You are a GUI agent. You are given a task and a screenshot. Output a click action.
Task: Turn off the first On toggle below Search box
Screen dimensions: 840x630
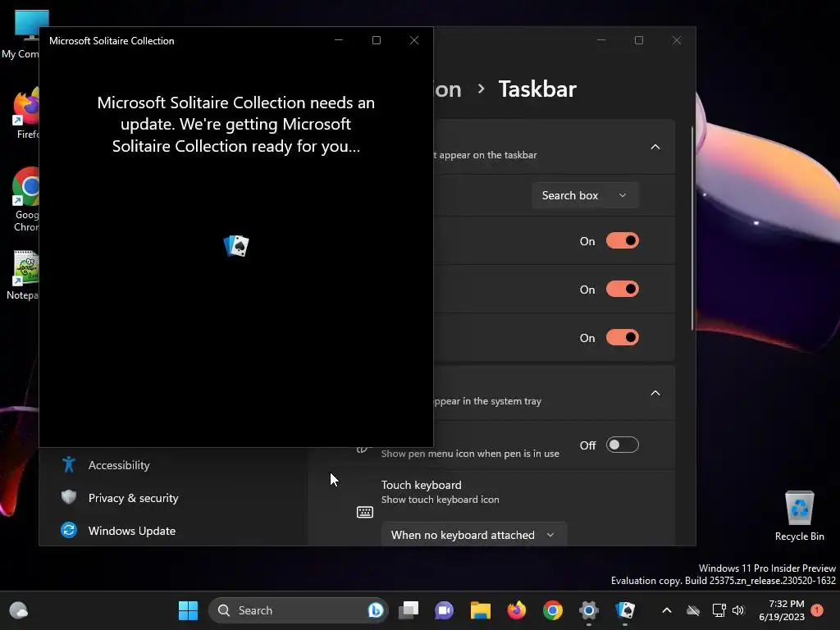pyautogui.click(x=623, y=241)
